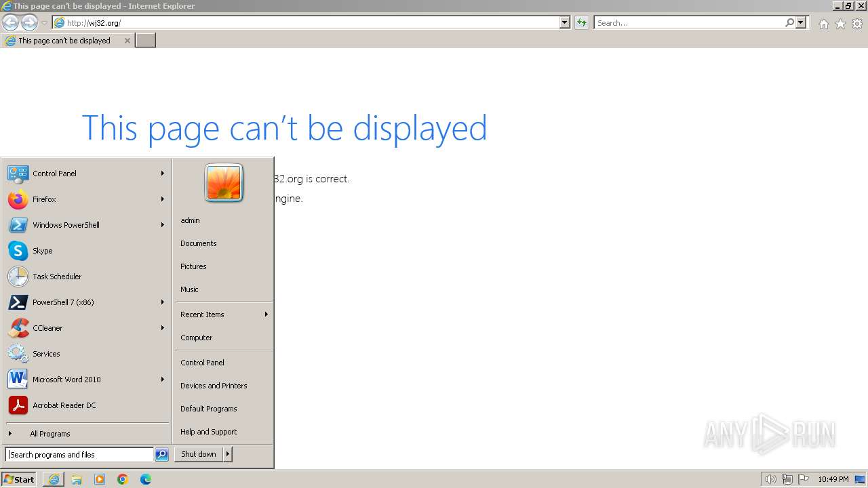Click the Start menu search button icon
868x488 pixels.
[x=161, y=455]
